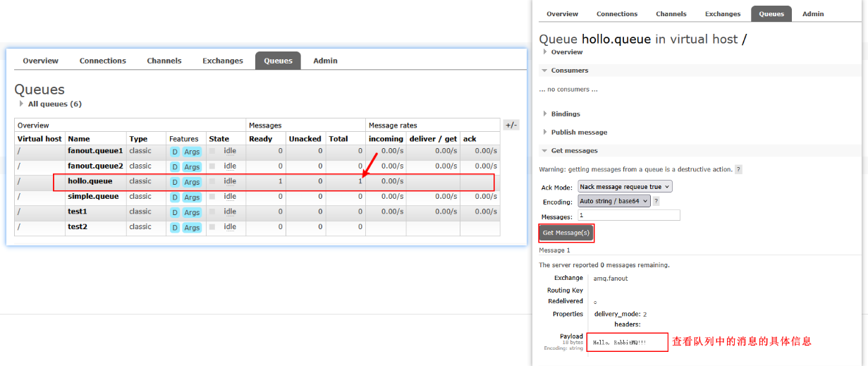
Task: Collapse the Consumers section
Action: coord(569,71)
